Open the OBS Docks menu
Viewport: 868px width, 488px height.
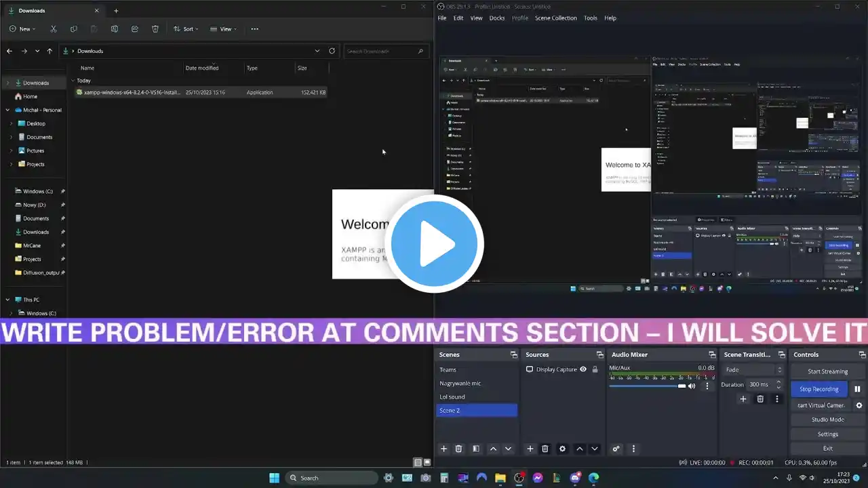pos(497,18)
